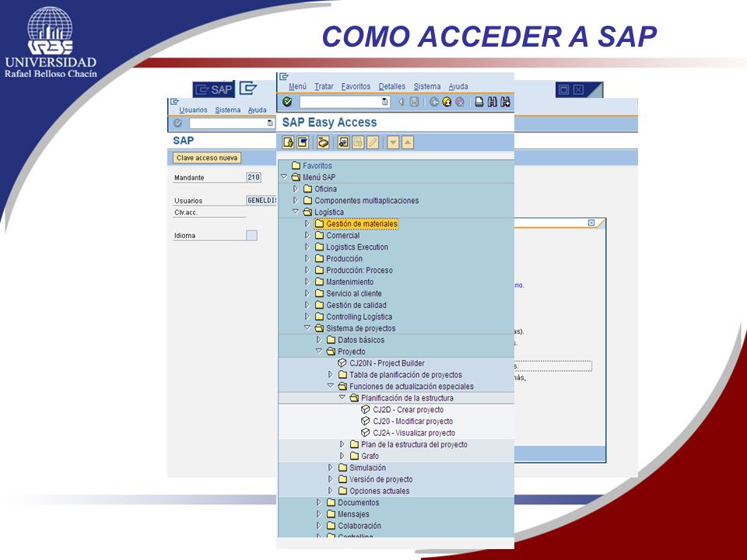Expand the Gestión de materiales node
The image size is (747, 560).
[x=307, y=223]
